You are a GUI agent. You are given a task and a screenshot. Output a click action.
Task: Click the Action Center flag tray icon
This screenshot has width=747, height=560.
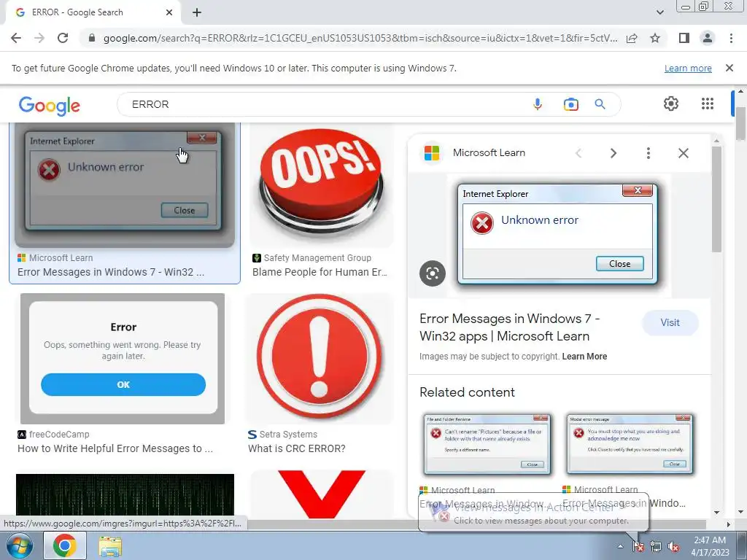point(638,546)
